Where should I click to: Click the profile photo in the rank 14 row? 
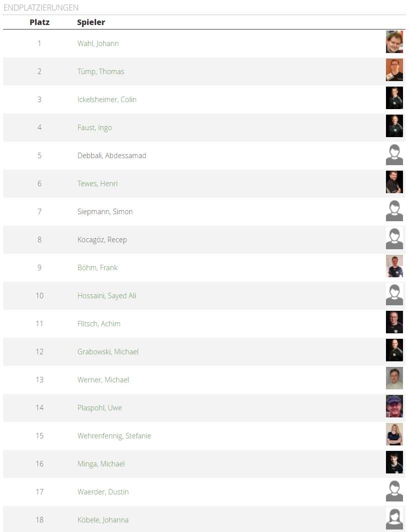tap(394, 406)
